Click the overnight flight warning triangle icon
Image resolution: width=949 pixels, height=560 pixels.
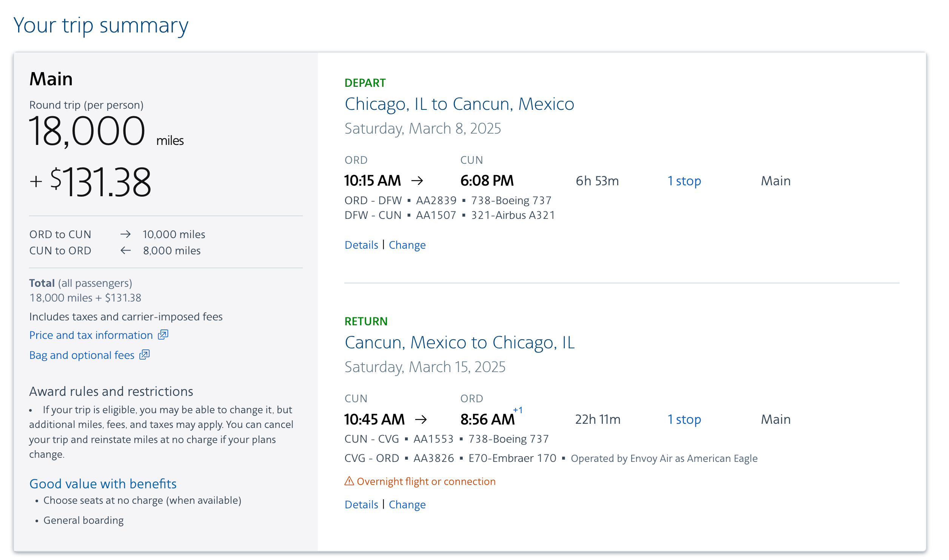(x=349, y=481)
